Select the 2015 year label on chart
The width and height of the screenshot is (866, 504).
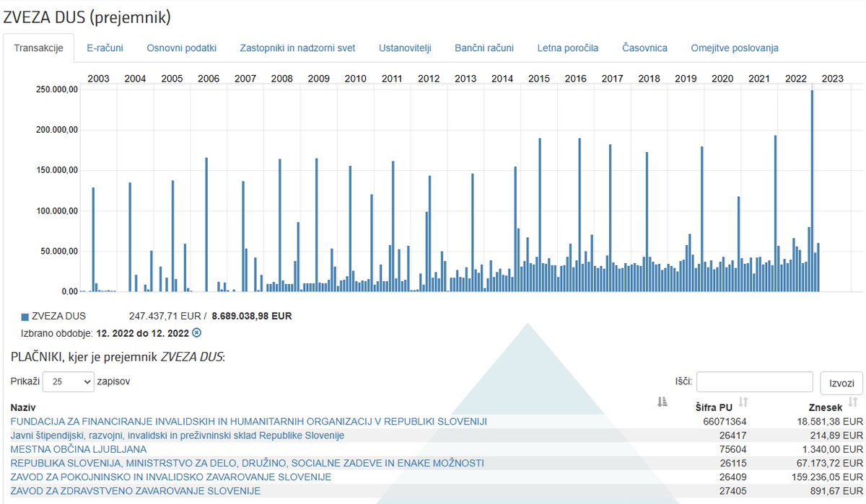[538, 79]
